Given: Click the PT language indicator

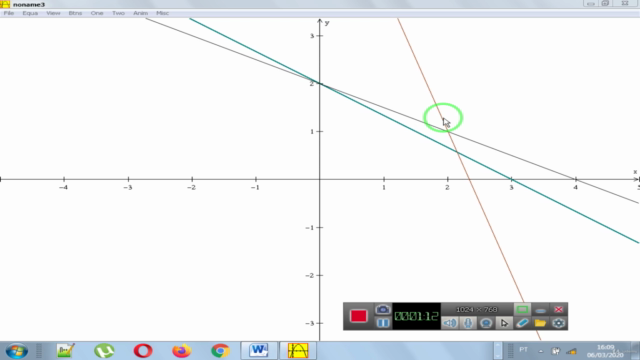Looking at the screenshot, I should [523, 350].
